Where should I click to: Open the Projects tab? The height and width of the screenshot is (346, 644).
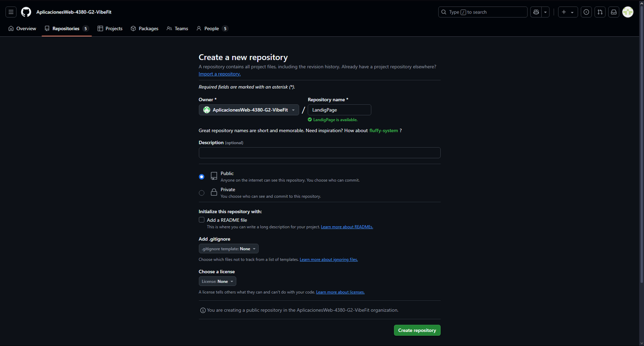tap(110, 29)
